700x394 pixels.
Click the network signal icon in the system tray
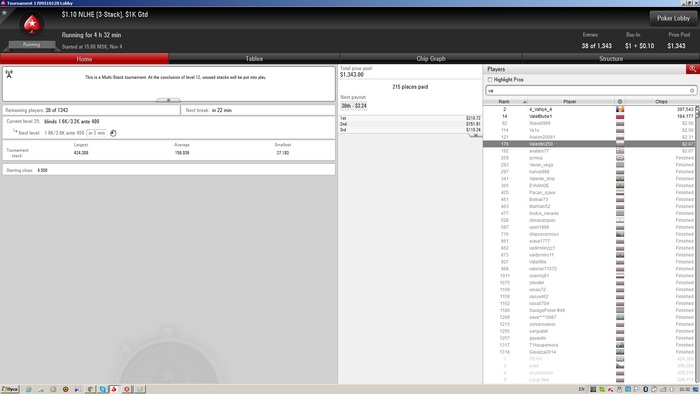[x=662, y=390]
